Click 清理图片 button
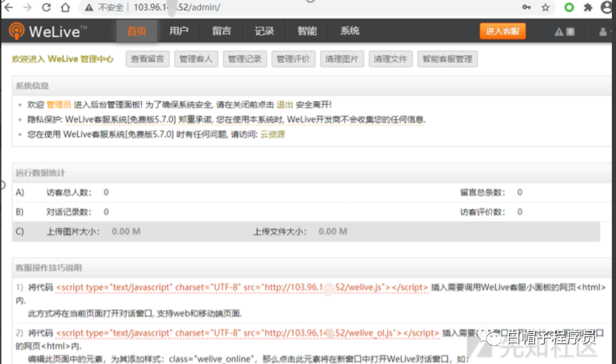 point(342,59)
